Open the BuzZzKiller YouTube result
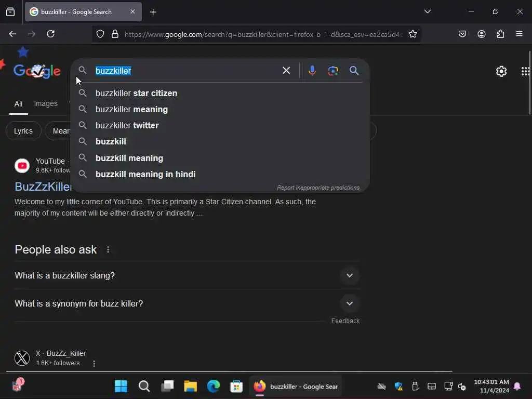 point(43,187)
